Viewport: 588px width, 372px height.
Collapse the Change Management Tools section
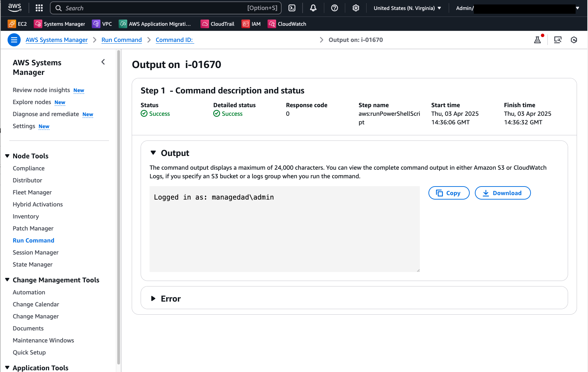click(7, 280)
